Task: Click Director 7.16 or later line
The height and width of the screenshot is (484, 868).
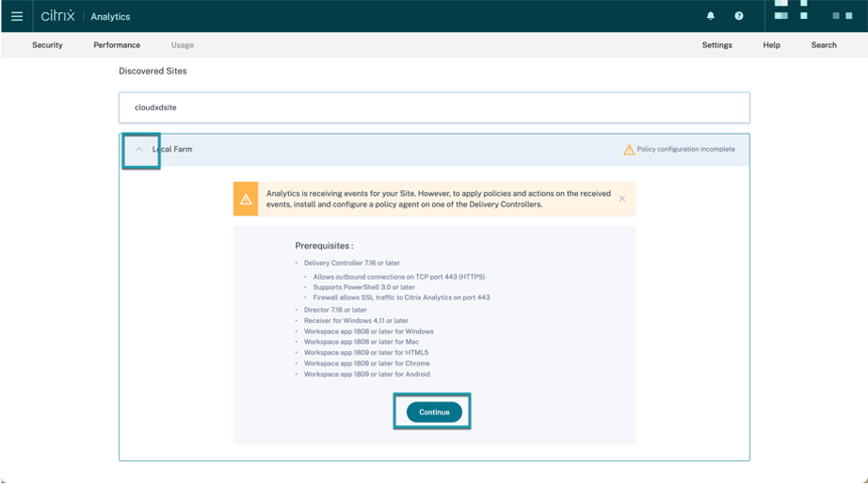Action: pos(335,310)
